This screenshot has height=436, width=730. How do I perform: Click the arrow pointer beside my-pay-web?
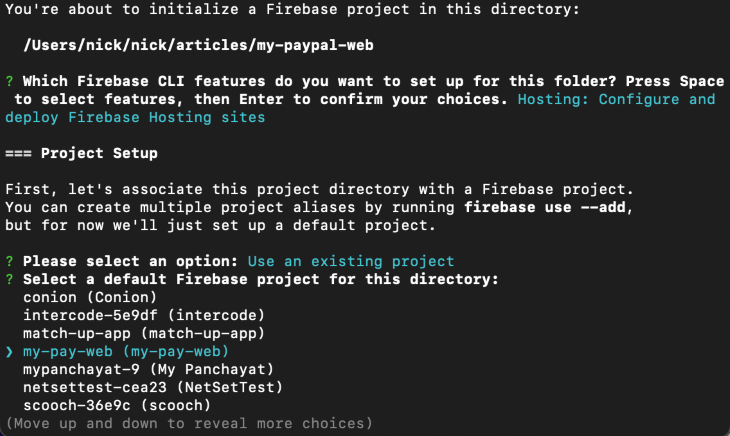point(10,351)
